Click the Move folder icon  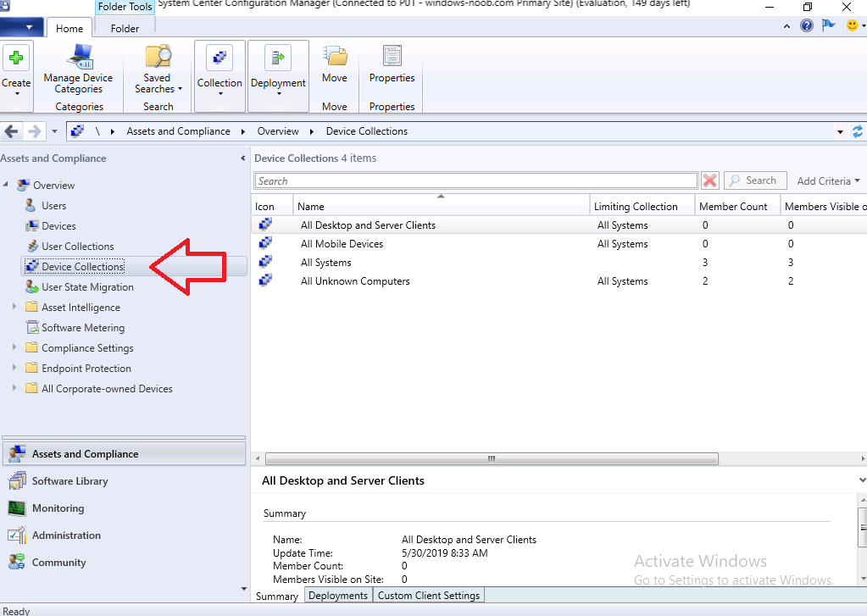335,57
